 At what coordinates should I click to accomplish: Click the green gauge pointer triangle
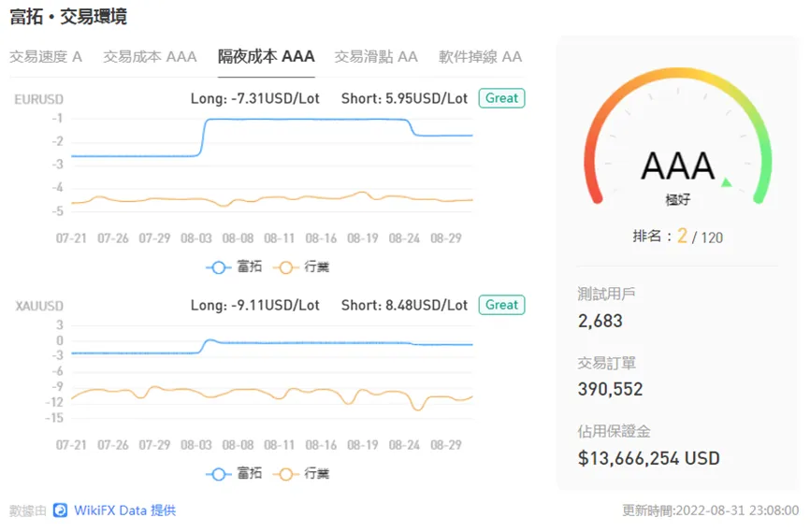pos(727,181)
